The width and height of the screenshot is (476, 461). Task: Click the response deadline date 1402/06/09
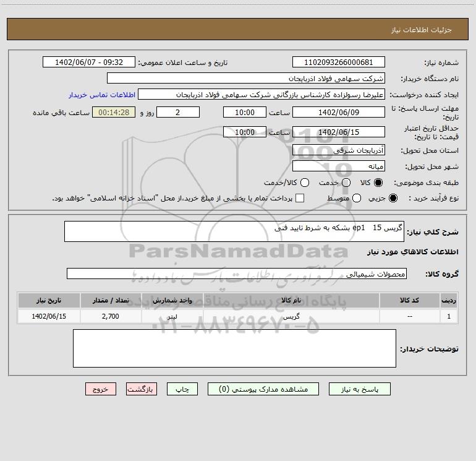(x=339, y=112)
